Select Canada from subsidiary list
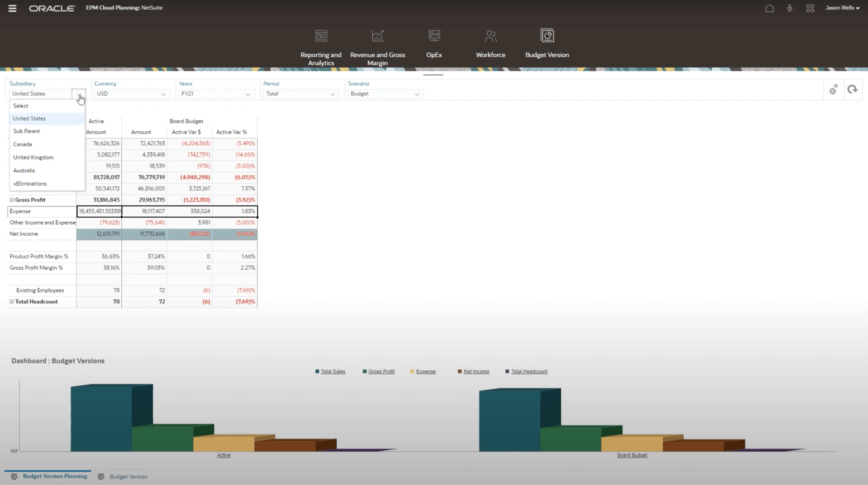Screen dimensions: 868x485 (23, 144)
